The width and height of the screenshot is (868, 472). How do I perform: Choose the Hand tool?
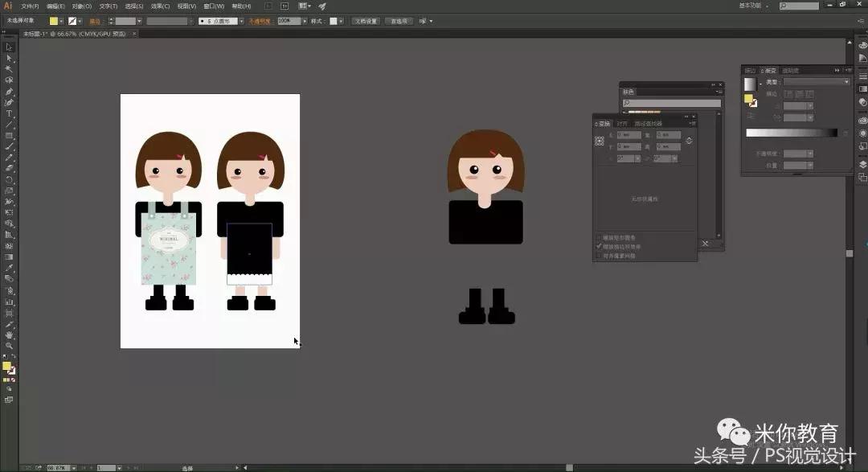pos(9,335)
